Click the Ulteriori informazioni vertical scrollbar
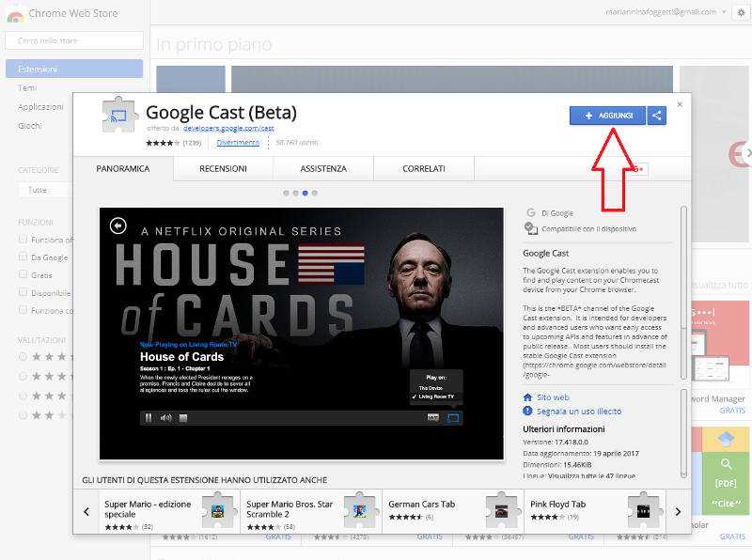Image resolution: width=752 pixels, height=560 pixels. 683,433
